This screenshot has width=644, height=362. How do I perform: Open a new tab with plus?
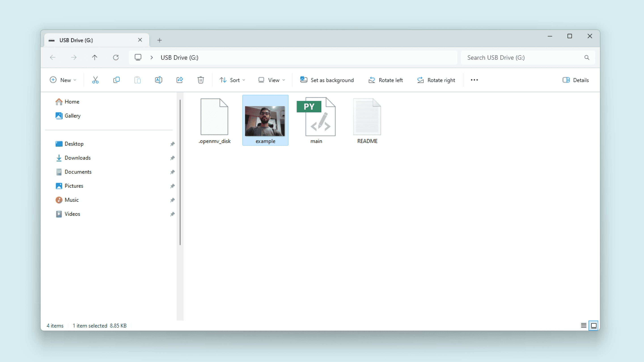click(159, 40)
